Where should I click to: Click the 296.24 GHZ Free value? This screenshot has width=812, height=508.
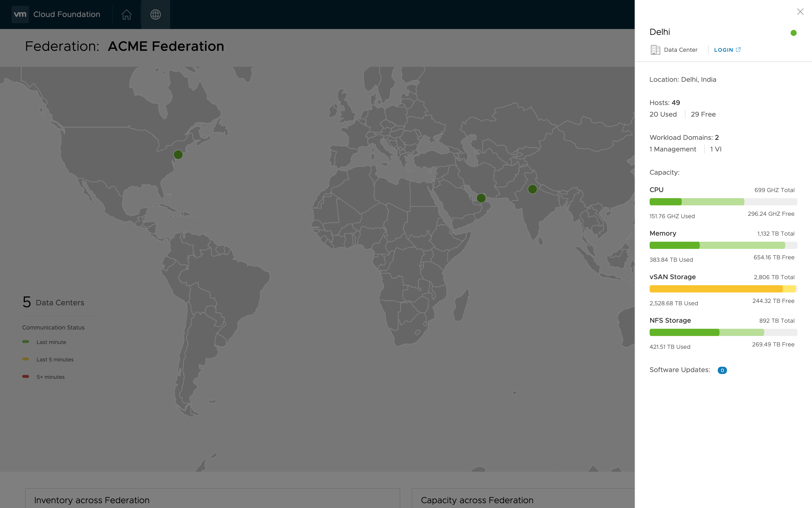(771, 214)
